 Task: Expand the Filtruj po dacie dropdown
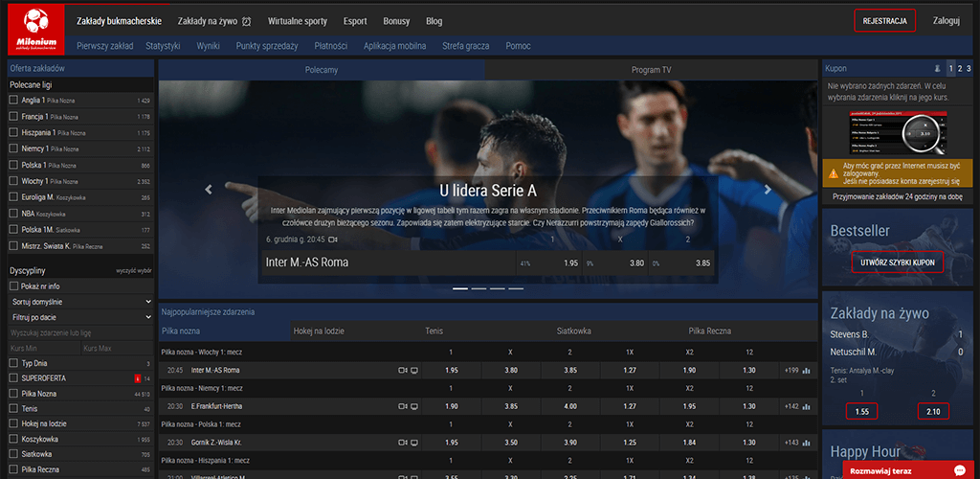tap(80, 315)
